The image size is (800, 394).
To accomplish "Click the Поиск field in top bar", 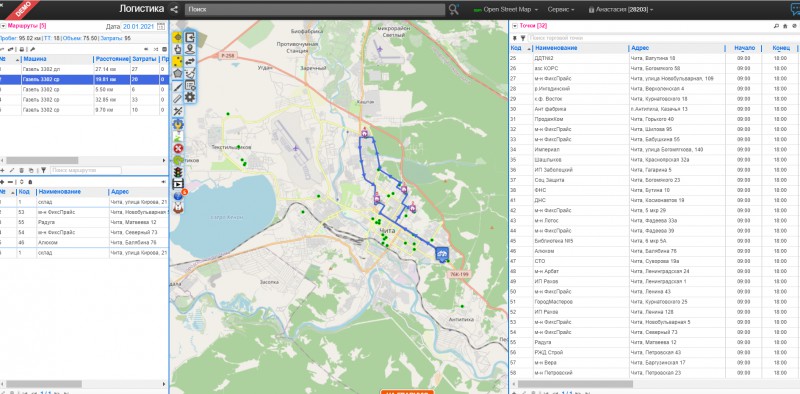I will coord(315,9).
